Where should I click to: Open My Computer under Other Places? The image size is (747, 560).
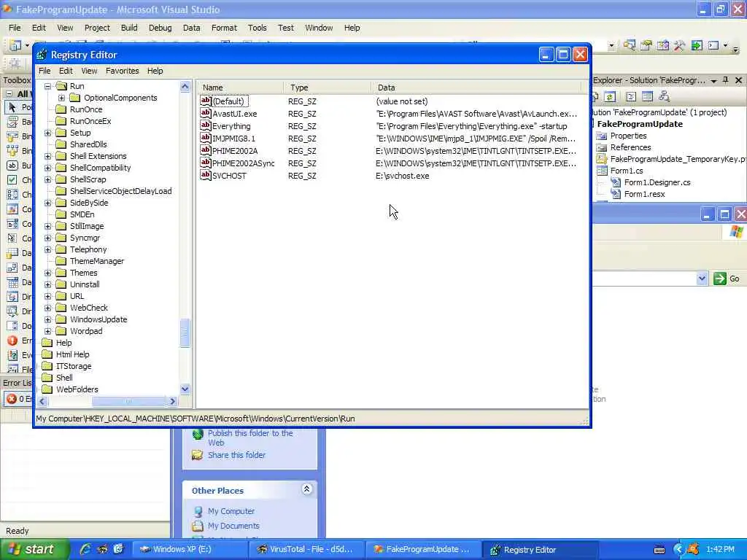click(x=231, y=511)
